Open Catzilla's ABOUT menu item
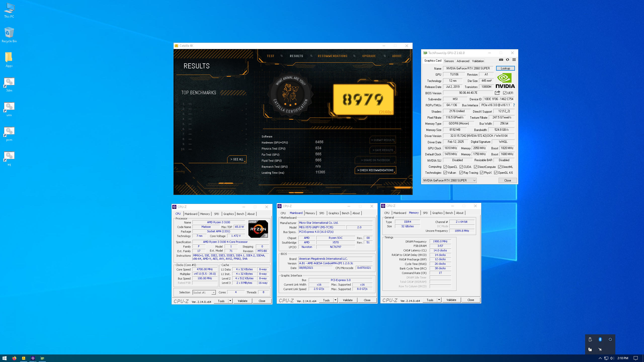The image size is (644, 362). 397,56
